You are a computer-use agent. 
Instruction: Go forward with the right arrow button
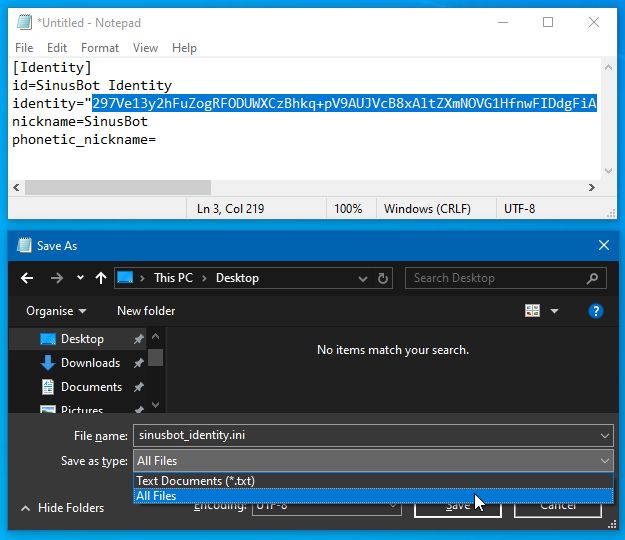(57, 278)
